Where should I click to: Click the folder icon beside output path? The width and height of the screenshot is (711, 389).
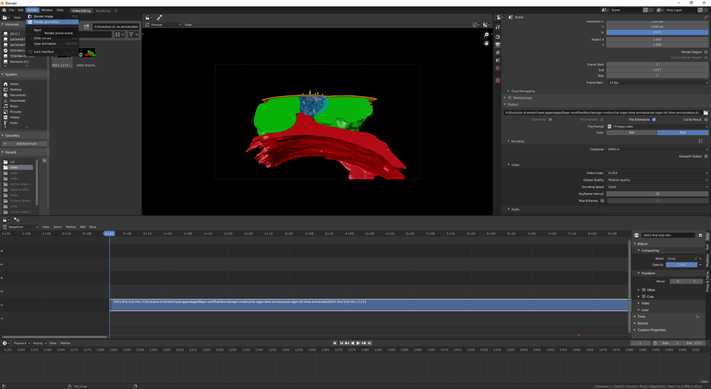705,112
